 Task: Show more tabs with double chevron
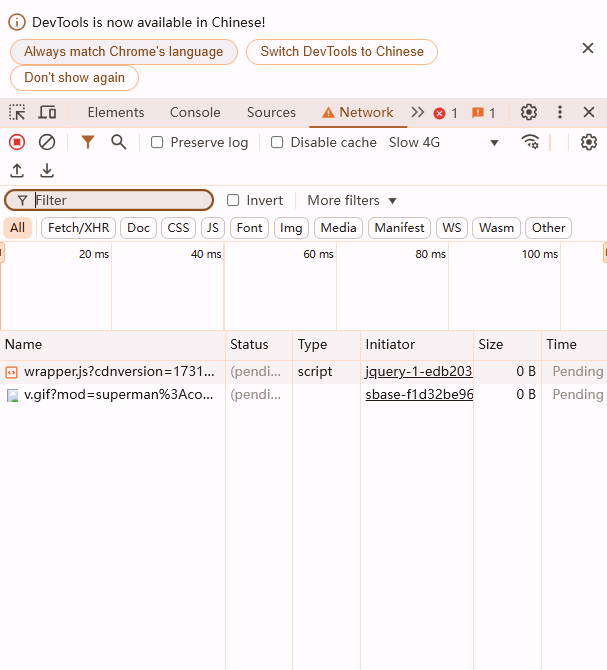[x=417, y=112]
